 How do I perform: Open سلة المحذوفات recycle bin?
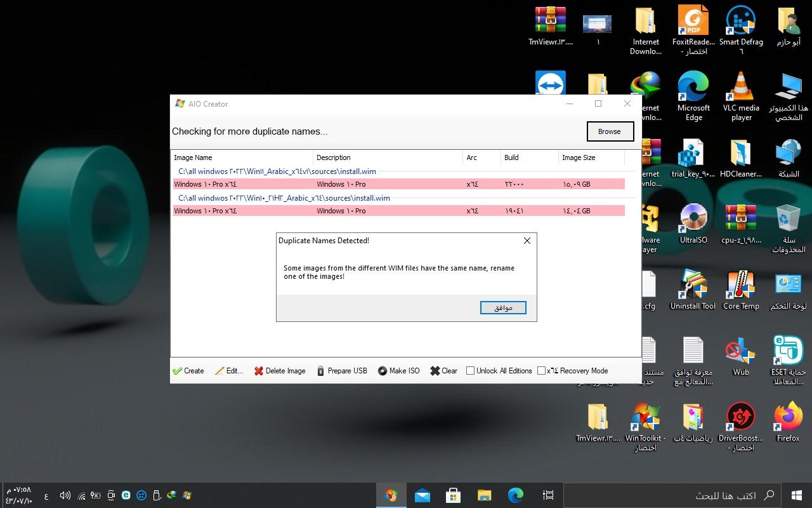coord(789,228)
